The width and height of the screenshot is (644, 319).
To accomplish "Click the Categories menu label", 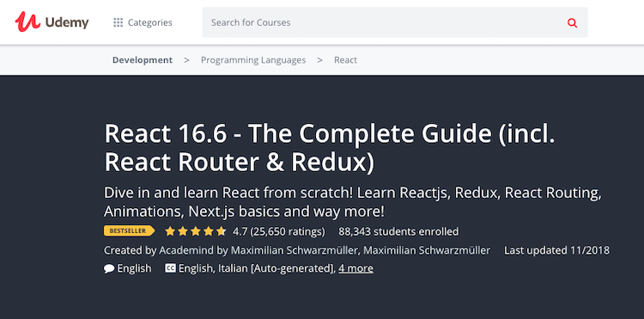I will coord(150,22).
